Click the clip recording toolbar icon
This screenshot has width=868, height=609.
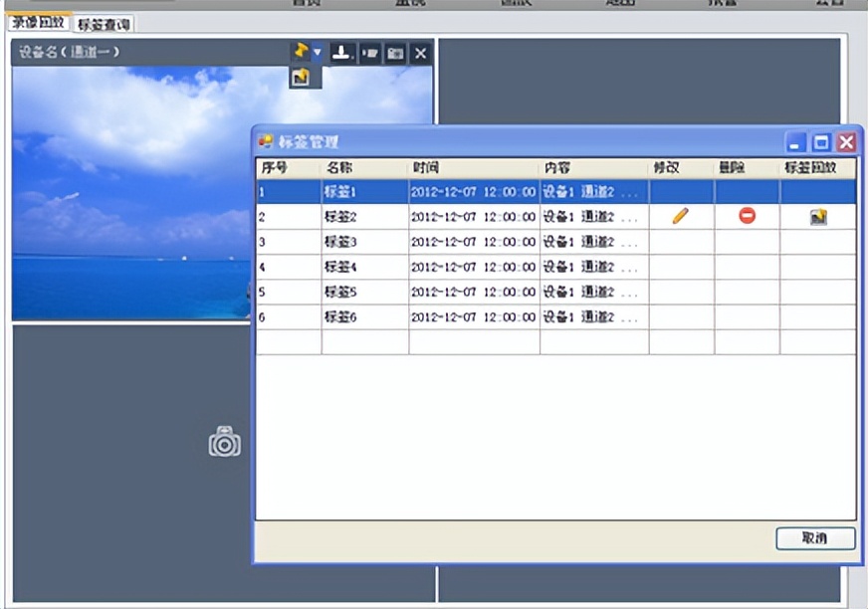click(x=368, y=54)
